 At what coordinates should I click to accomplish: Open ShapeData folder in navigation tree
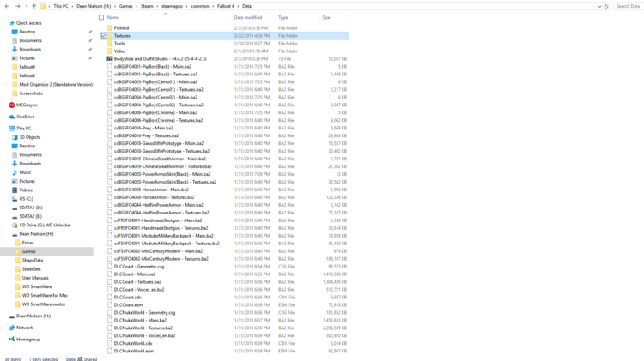coord(33,260)
